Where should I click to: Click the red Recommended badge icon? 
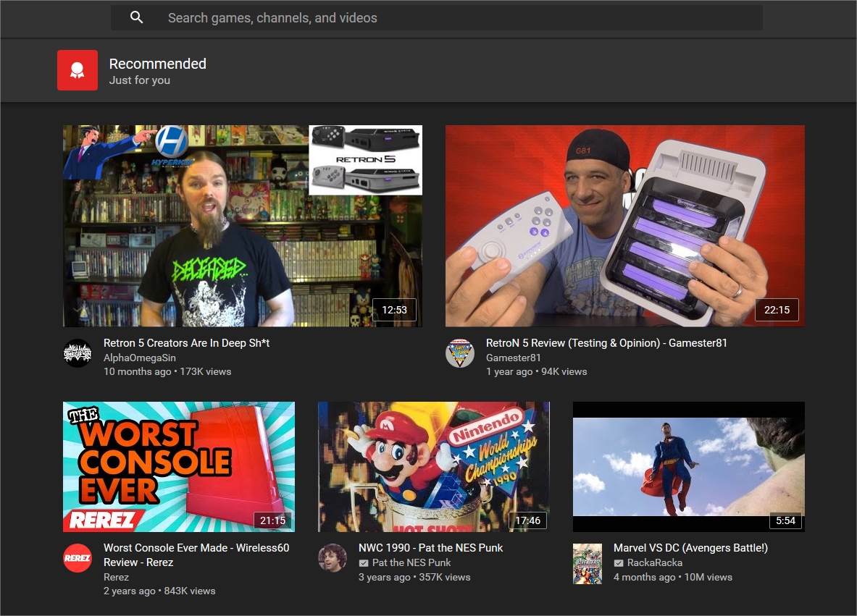(78, 70)
